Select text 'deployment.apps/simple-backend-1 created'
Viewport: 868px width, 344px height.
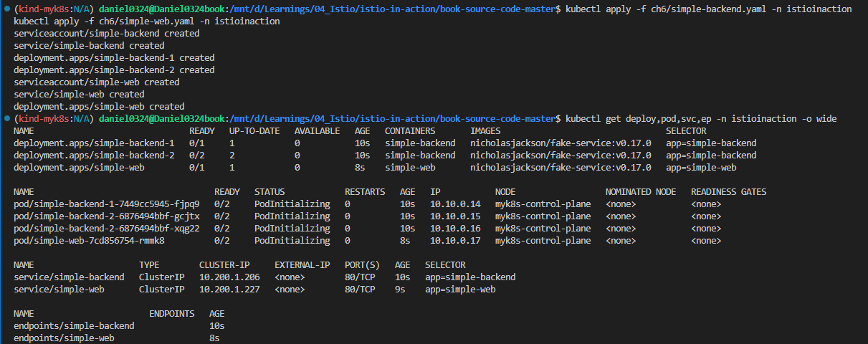114,58
